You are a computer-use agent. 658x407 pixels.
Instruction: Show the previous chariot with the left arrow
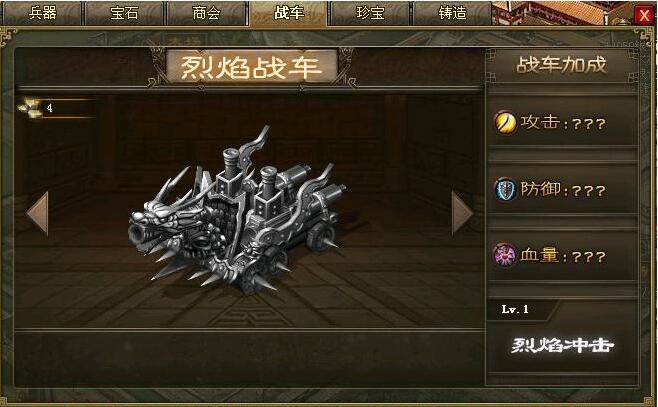[38, 213]
